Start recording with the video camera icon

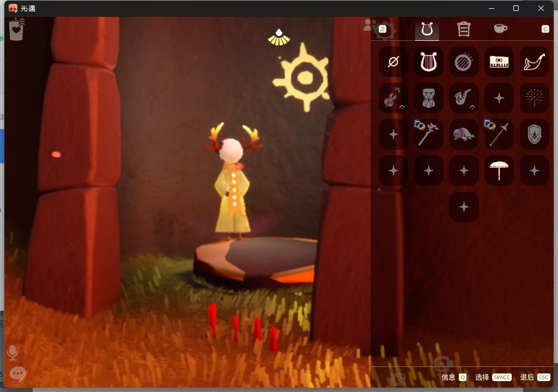click(x=444, y=364)
